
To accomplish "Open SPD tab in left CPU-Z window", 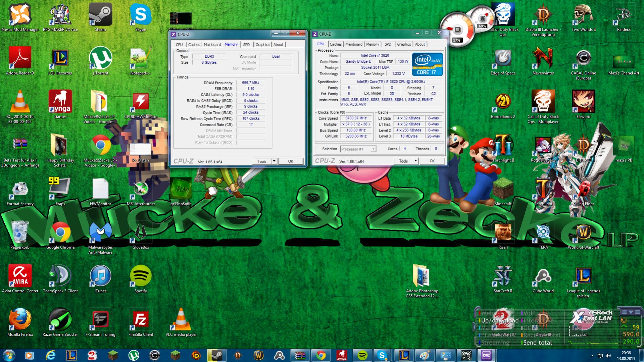I will point(246,44).
